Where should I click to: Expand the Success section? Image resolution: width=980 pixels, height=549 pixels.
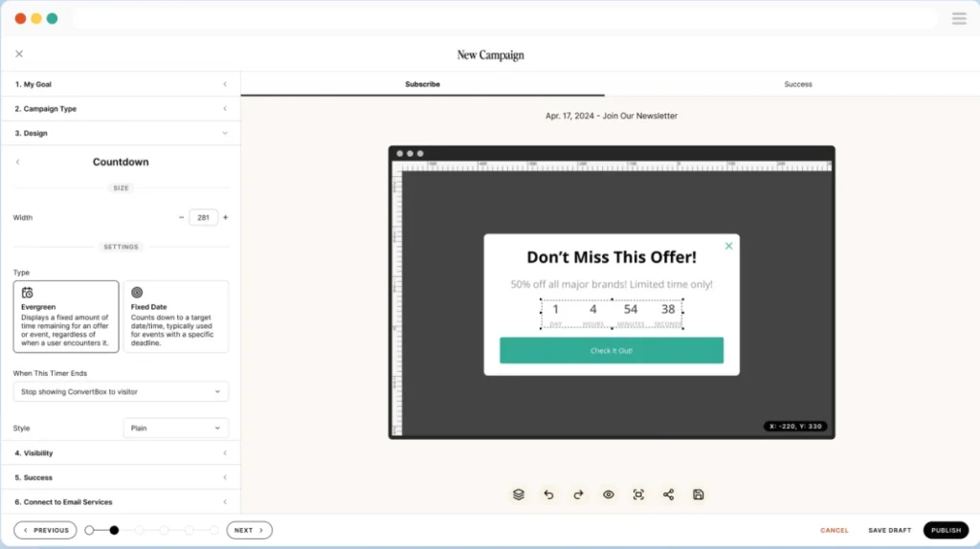click(121, 477)
